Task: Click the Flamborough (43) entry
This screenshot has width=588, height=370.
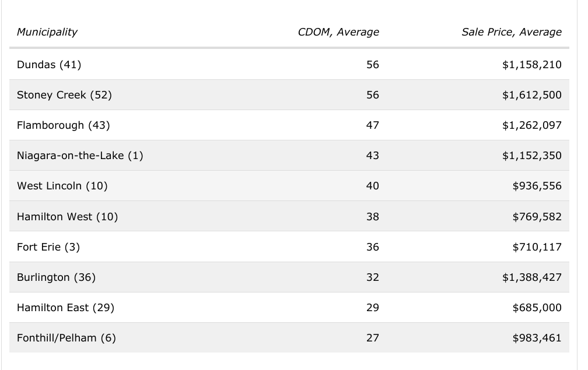Action: tap(64, 125)
